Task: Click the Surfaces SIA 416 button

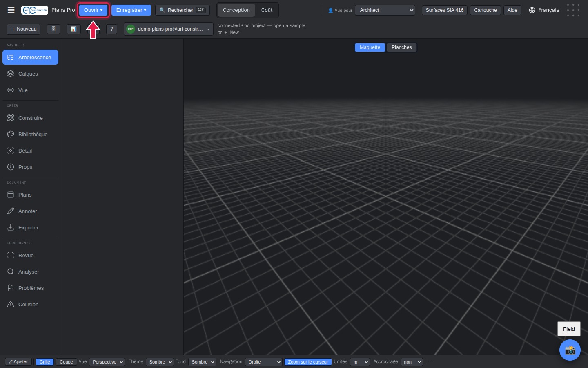Action: (x=445, y=10)
